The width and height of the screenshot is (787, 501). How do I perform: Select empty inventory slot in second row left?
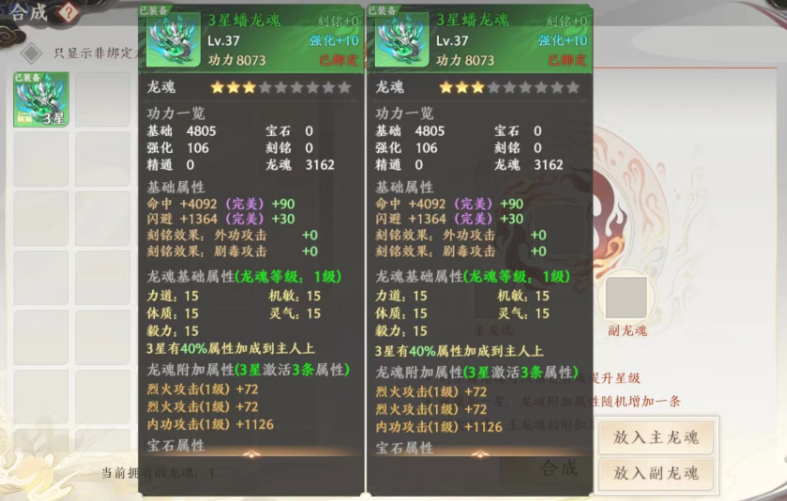tap(41, 159)
